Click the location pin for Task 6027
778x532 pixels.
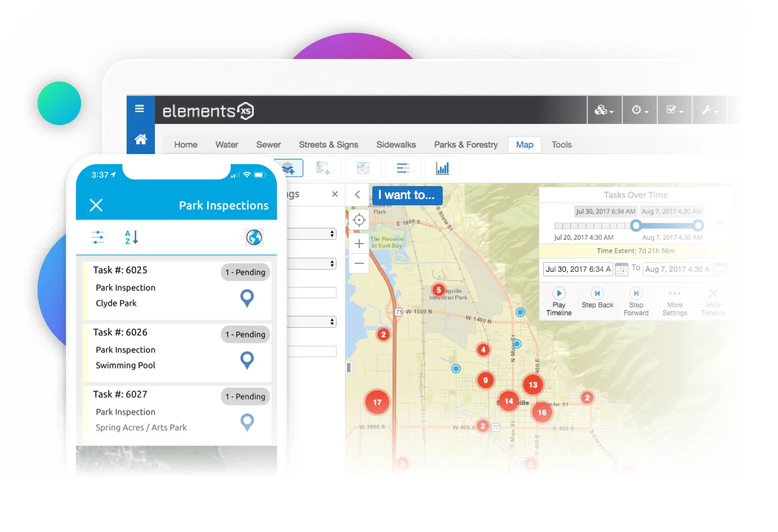click(x=247, y=423)
